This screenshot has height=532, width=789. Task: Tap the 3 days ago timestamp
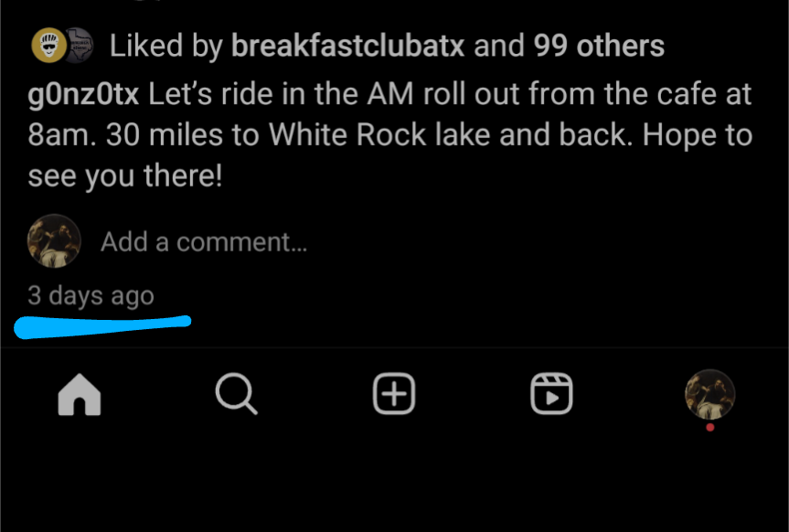click(91, 294)
